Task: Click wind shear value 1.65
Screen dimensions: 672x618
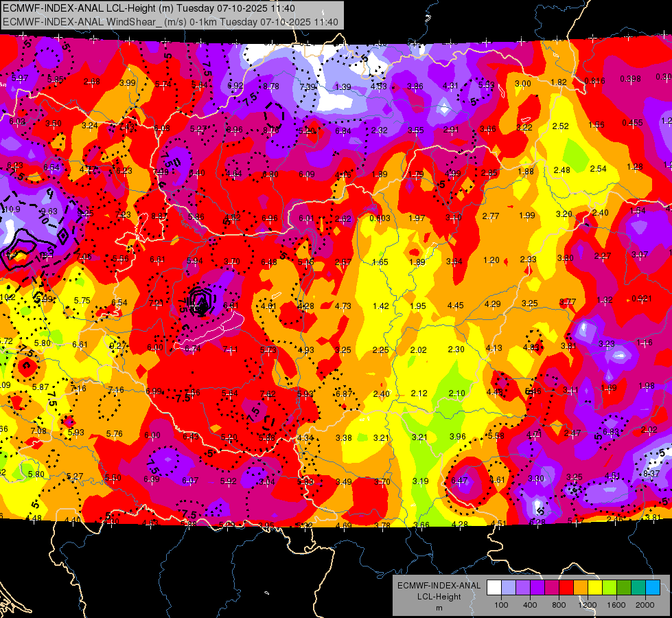Action: [x=380, y=262]
